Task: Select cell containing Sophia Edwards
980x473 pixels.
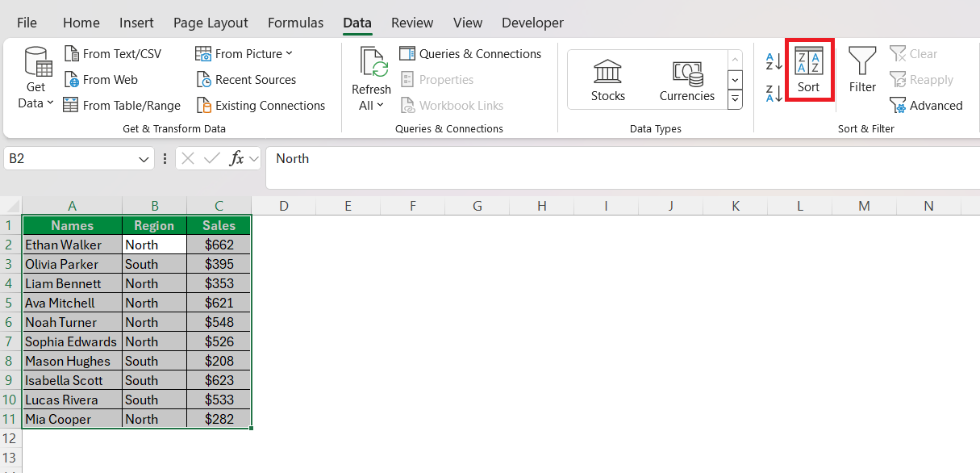Action: 73,341
